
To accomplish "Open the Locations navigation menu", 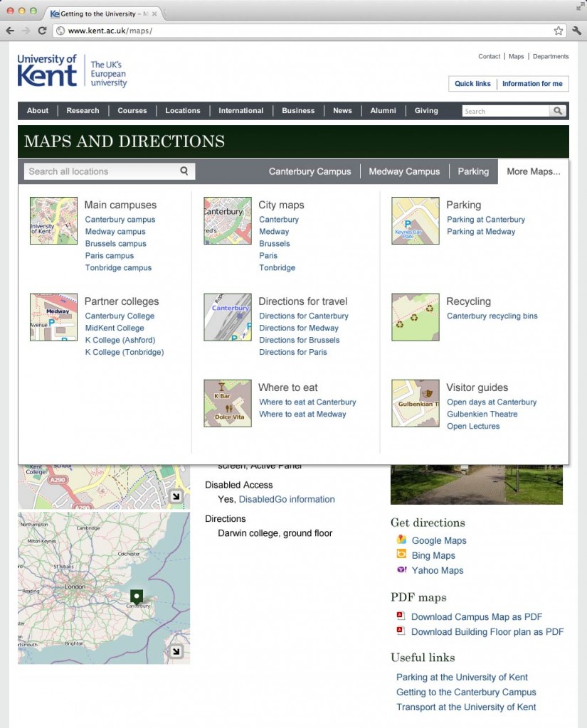I will tap(183, 110).
